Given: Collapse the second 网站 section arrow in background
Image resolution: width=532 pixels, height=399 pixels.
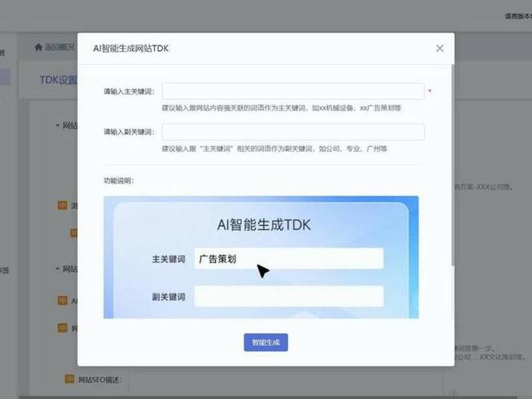Looking at the screenshot, I should pos(57,269).
